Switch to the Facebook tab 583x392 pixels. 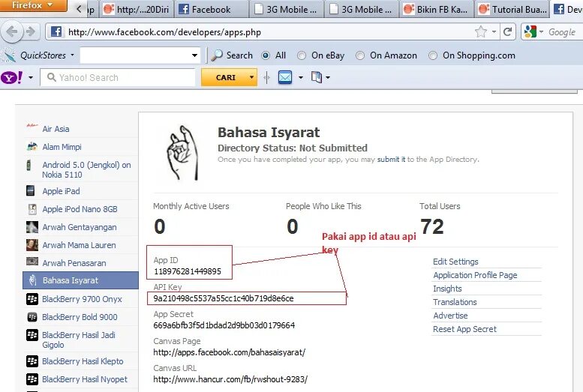(x=211, y=9)
